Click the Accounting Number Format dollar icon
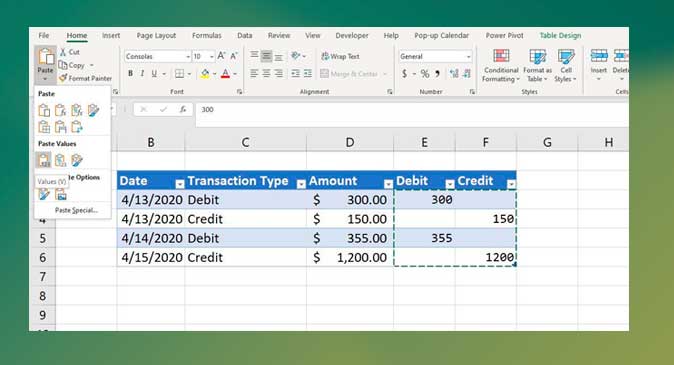Image resolution: width=674 pixels, height=365 pixels. [404, 74]
